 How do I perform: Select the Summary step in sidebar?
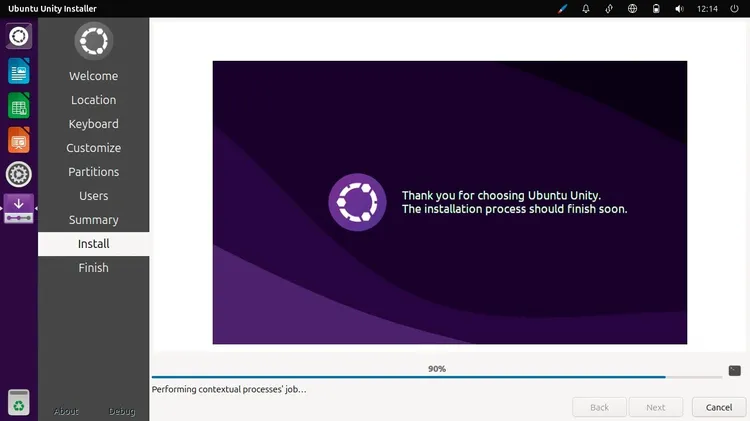(93, 220)
